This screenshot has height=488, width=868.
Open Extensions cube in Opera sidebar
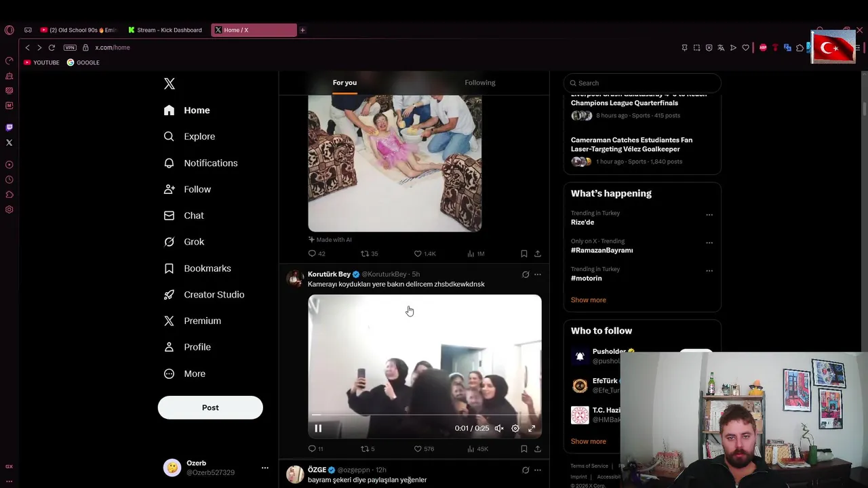point(9,195)
